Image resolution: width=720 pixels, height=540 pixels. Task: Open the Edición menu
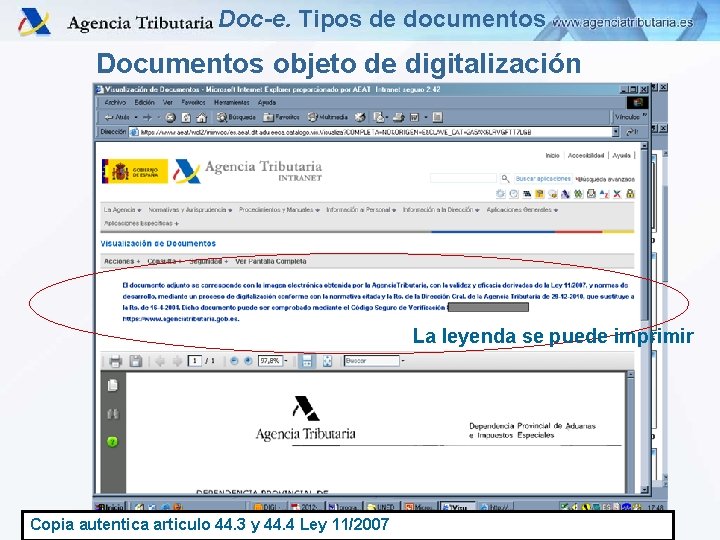144,102
